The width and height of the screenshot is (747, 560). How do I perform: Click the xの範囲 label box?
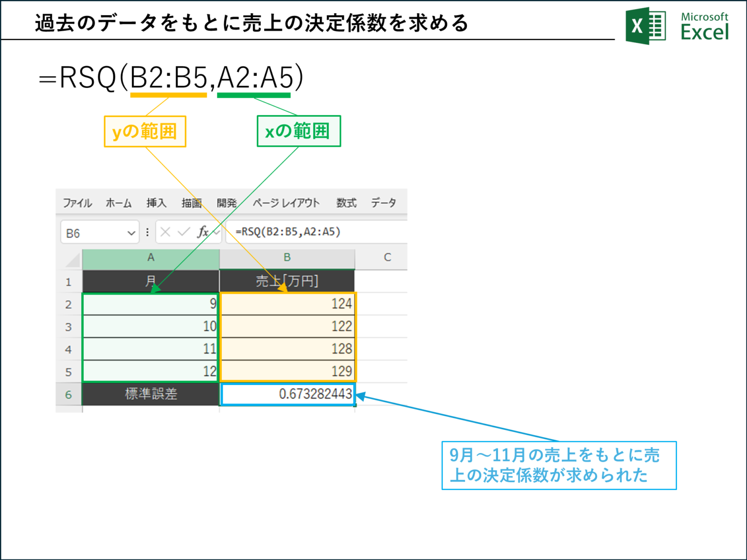(x=298, y=131)
